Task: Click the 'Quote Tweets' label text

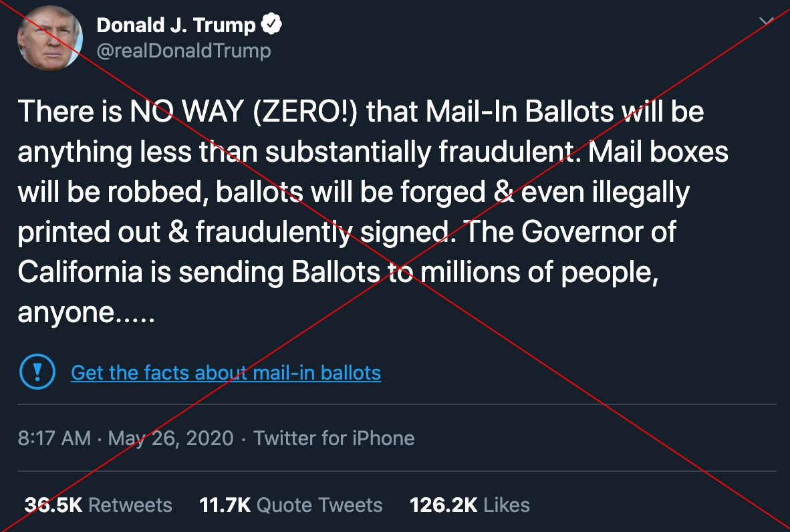Action: tap(319, 505)
